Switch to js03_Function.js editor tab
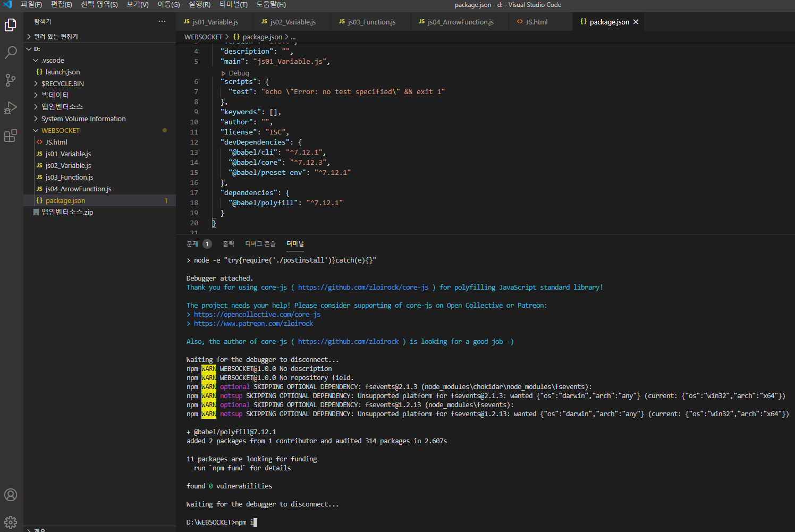Image resolution: width=795 pixels, height=532 pixels. 371,22
